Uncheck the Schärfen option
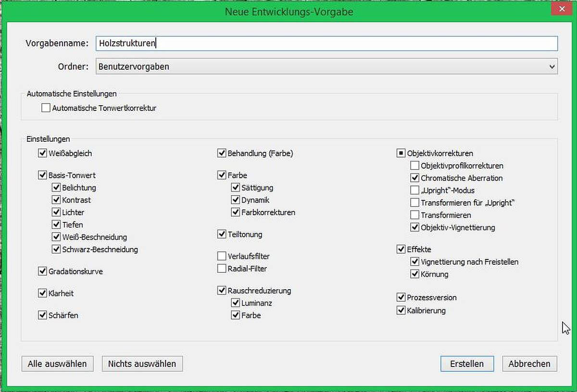The width and height of the screenshot is (577, 392). tap(42, 315)
